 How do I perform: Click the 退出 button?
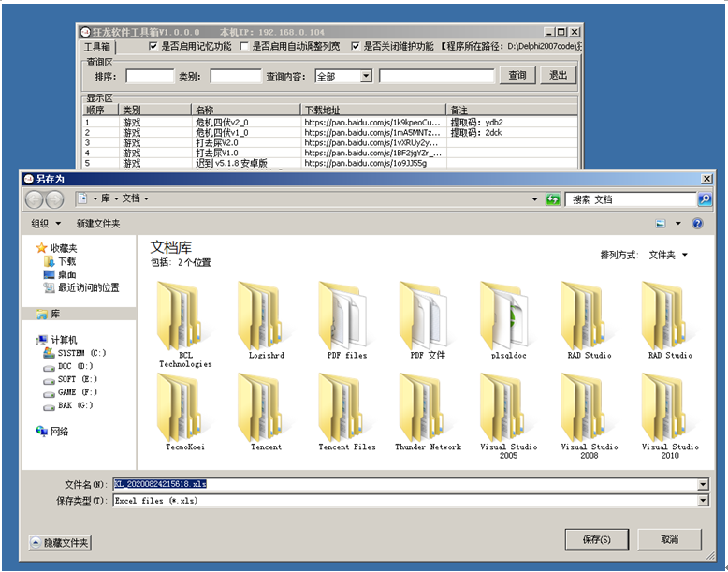coord(558,75)
